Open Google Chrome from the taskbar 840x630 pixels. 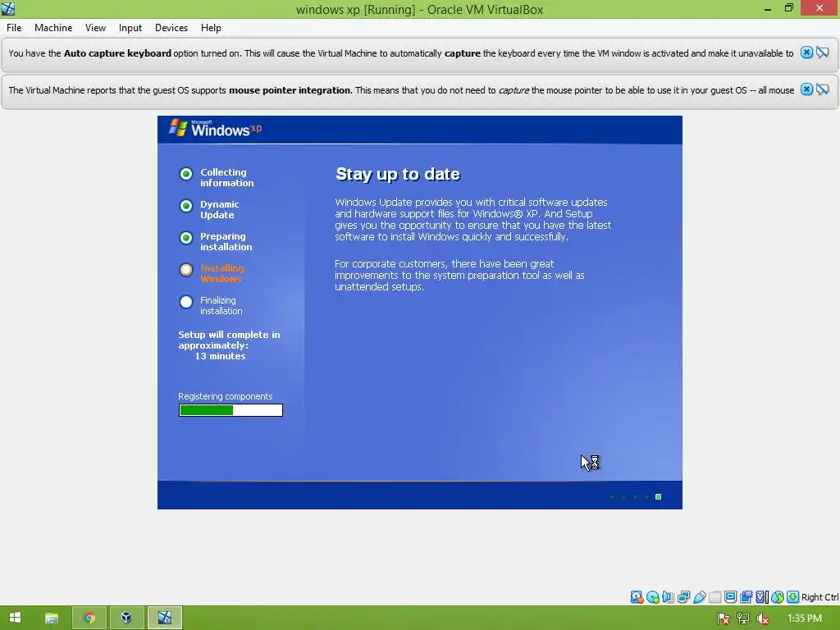(89, 619)
